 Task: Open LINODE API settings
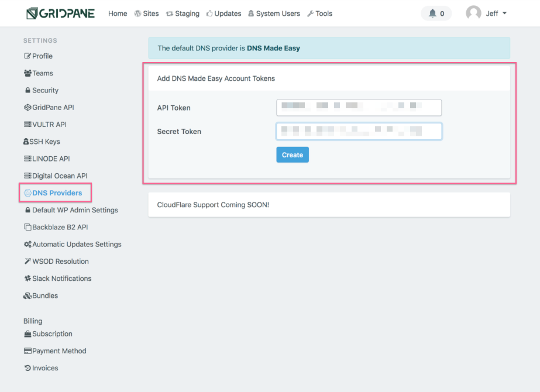[x=51, y=159]
